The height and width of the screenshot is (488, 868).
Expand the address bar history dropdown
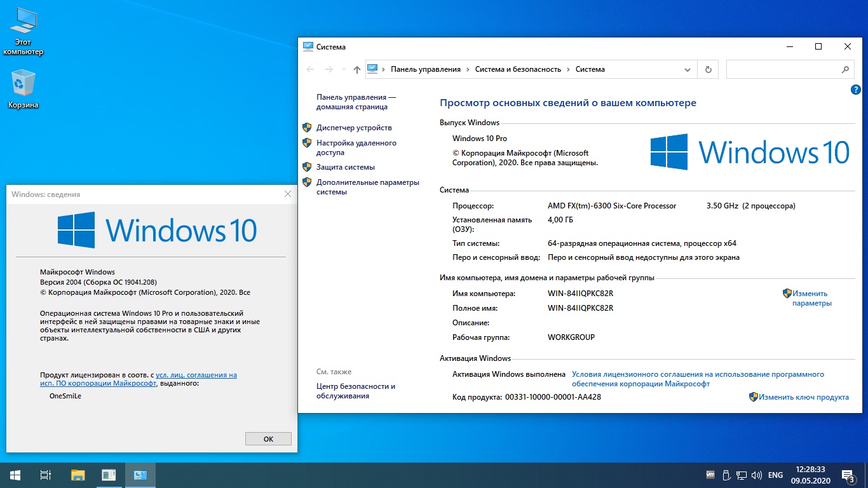click(x=688, y=69)
